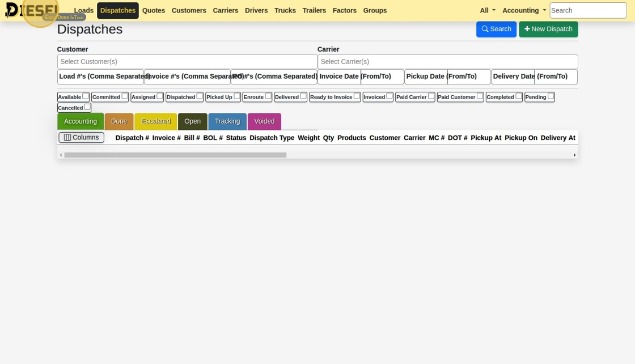Check the Invoiced status filter
Image resolution: width=635 pixels, height=364 pixels.
(390, 96)
